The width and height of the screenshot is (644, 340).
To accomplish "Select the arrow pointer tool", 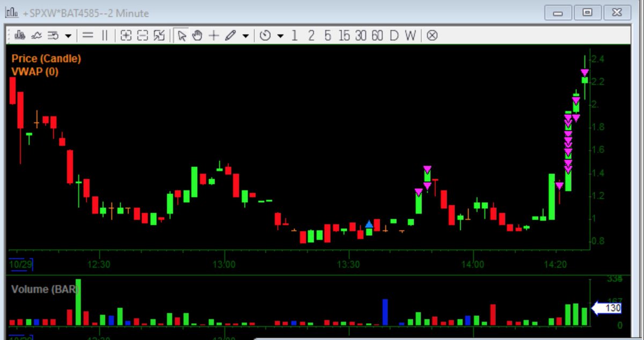I will (x=181, y=35).
